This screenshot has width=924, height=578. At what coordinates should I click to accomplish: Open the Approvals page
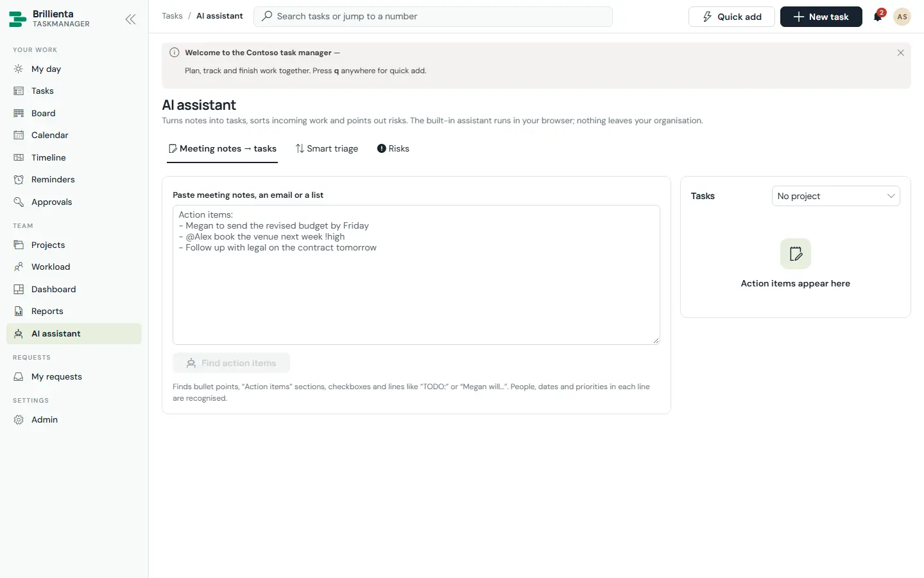[74, 202]
